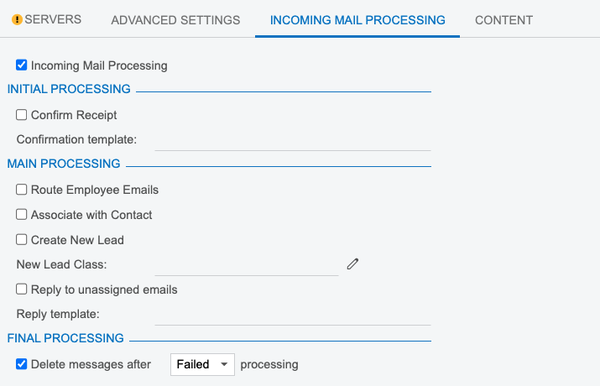The width and height of the screenshot is (600, 386).
Task: Enable the Confirm Receipt checkbox
Action: pos(21,115)
